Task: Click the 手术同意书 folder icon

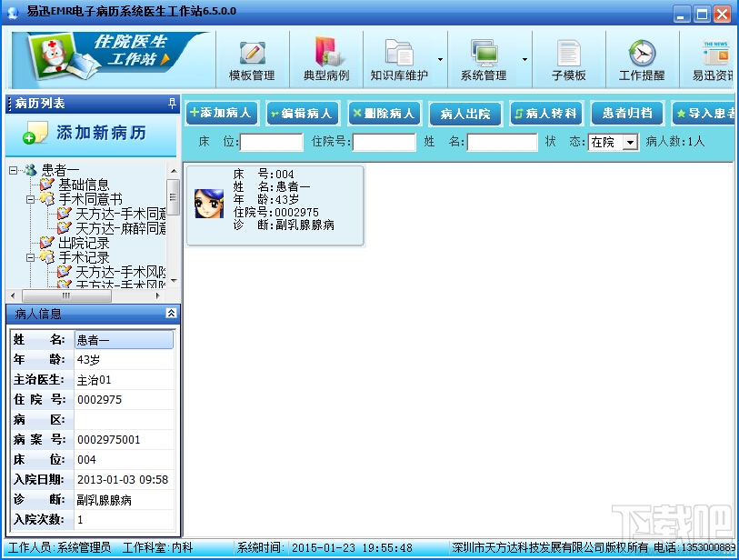Action: pos(47,198)
